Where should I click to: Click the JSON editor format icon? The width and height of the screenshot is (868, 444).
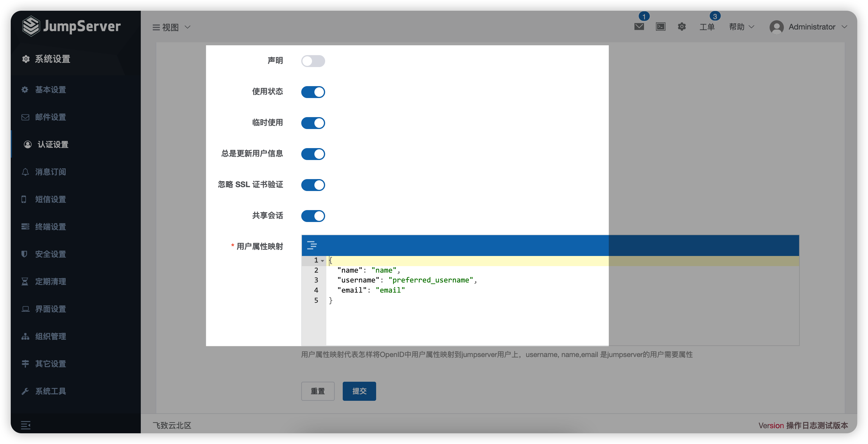pos(312,246)
